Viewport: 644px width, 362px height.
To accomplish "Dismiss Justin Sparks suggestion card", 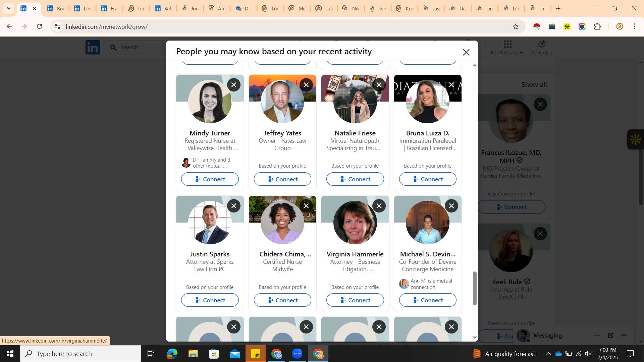I will 234,206.
